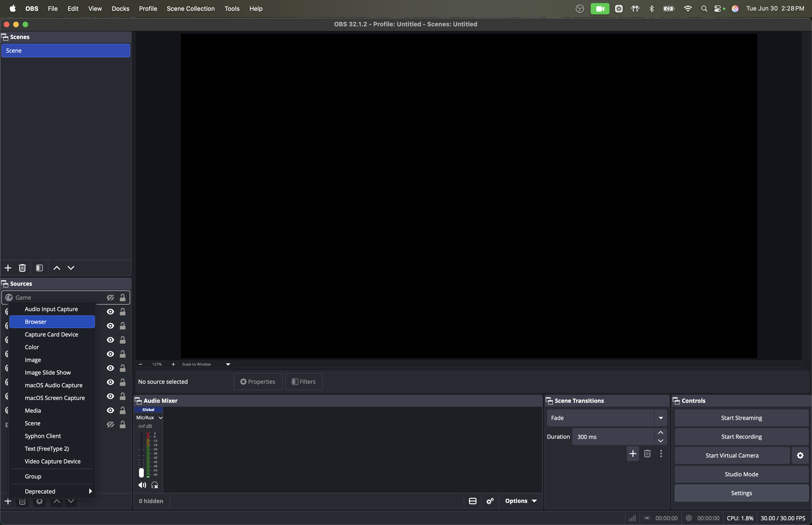812x525 pixels.
Task: Show the Game source via its crossed-eye icon
Action: 110,298
